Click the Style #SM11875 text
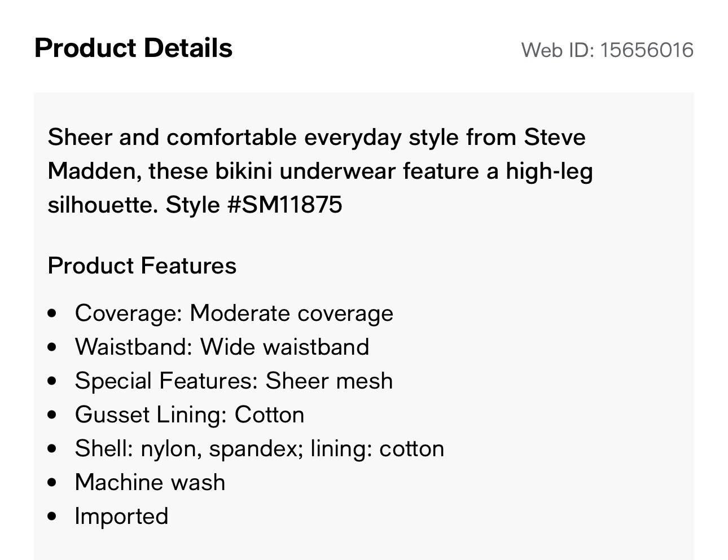Image resolution: width=728 pixels, height=560 pixels. [x=254, y=205]
